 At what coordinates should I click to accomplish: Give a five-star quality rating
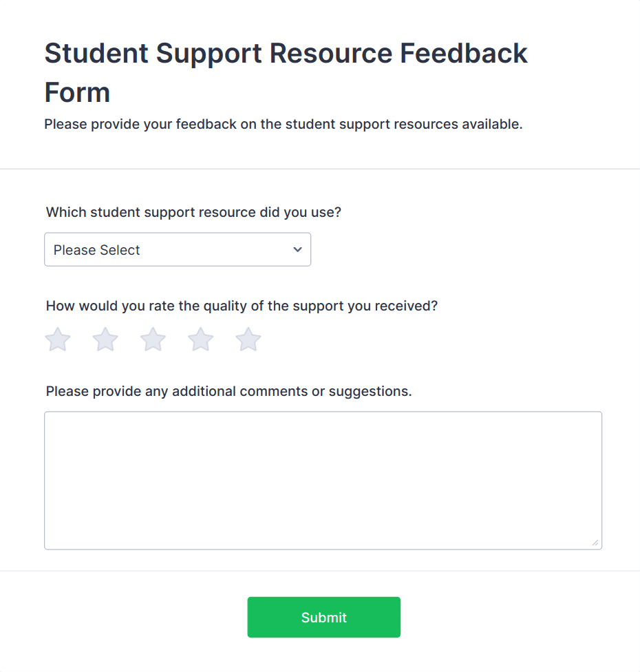click(248, 339)
